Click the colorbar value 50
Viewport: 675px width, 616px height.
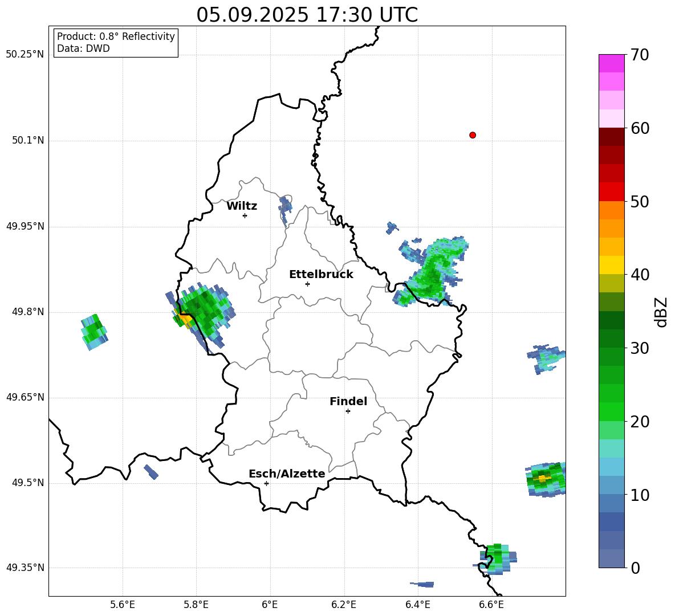coord(640,202)
